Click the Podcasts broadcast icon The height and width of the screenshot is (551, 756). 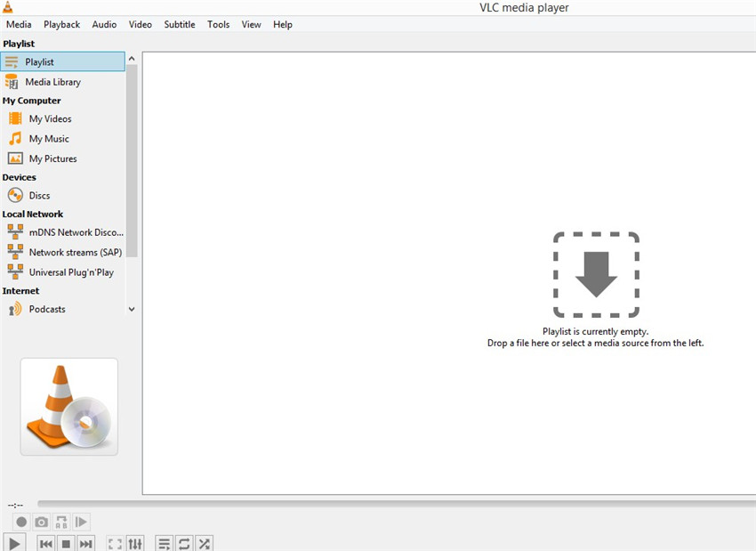pos(15,309)
